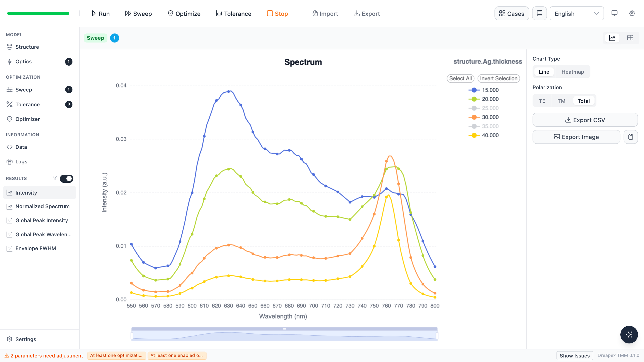Click the right zoom slider handle
This screenshot has height=362, width=644.
(437, 336)
